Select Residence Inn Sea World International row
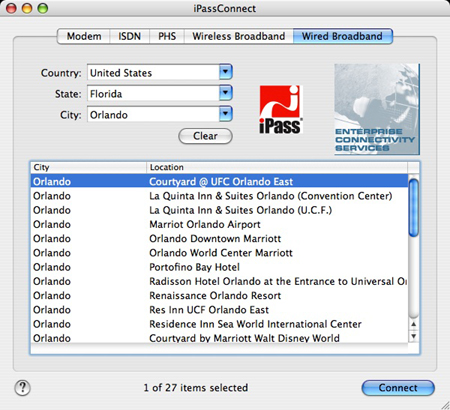450x410 pixels. (219, 324)
